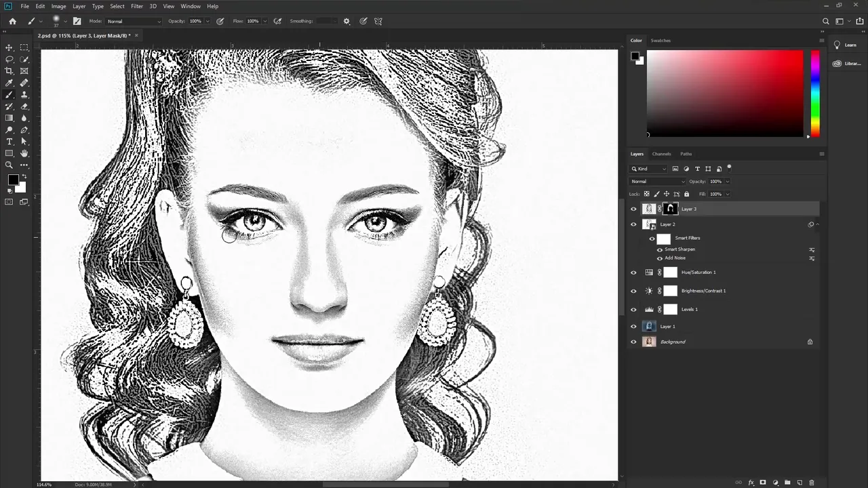Open the Edit Toolbar three-dots button
868x488 pixels.
pos(24,165)
